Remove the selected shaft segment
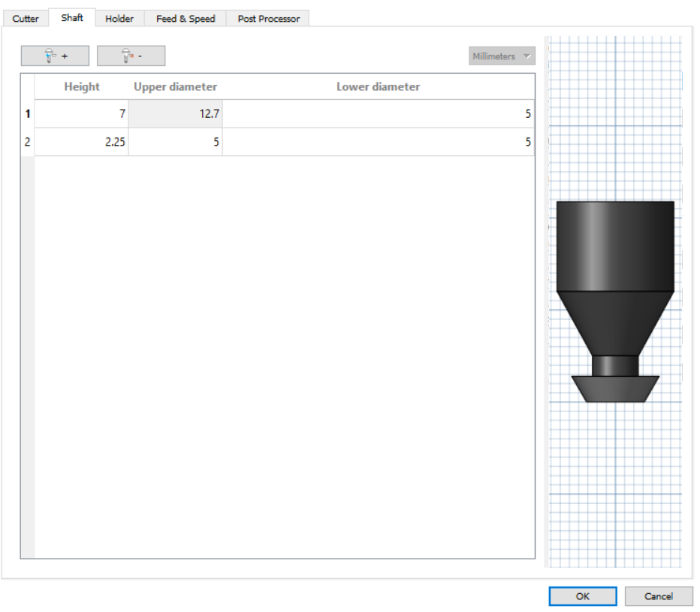700x612 pixels. 131,55
